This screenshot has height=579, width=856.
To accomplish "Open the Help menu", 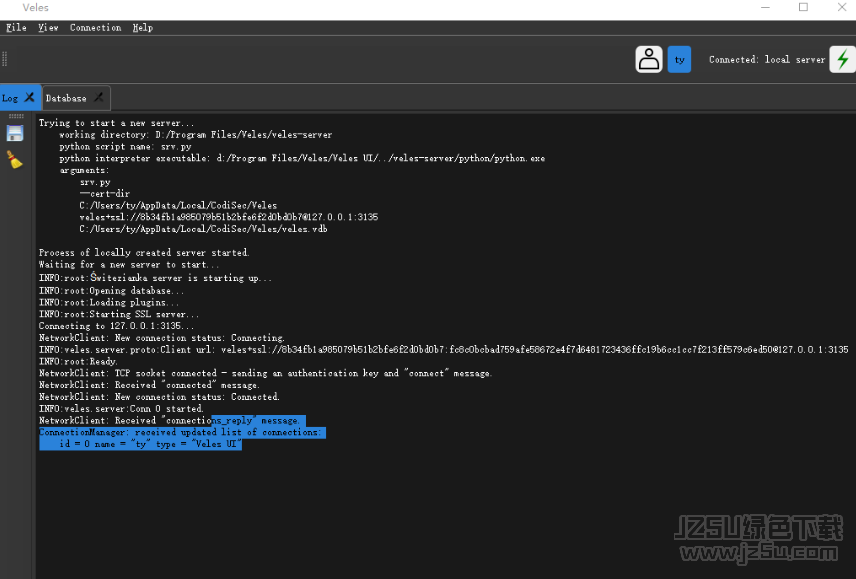I will click(x=142, y=27).
